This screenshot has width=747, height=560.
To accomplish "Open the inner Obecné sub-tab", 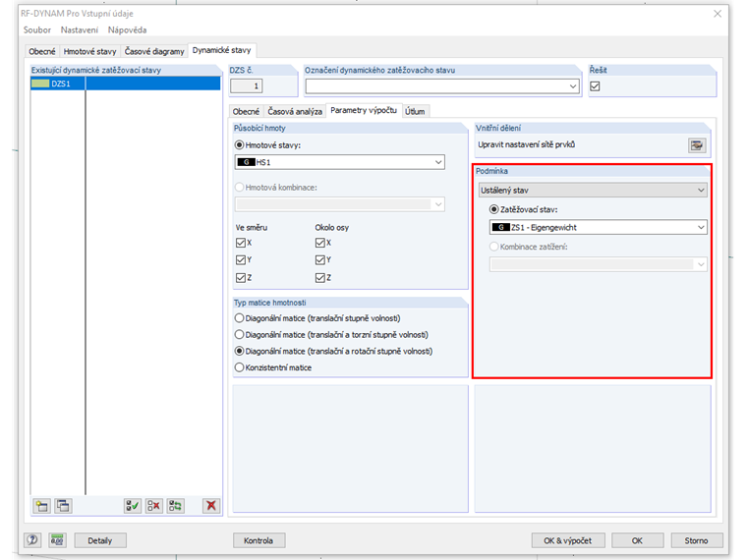I will (x=246, y=111).
